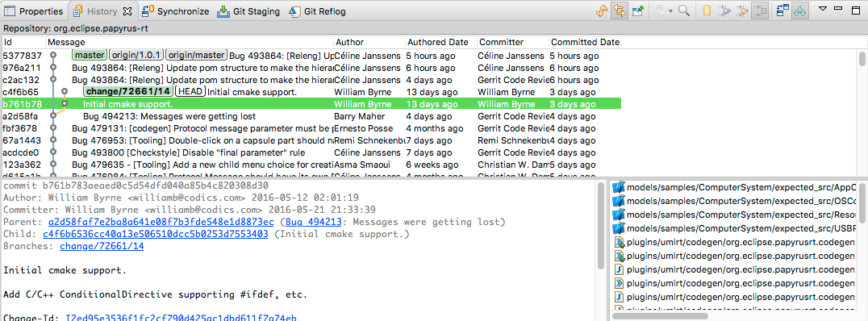Viewport: 868px width, 321px height.
Task: Click the changed files list vertical scrollbar
Action: pyautogui.click(x=862, y=204)
